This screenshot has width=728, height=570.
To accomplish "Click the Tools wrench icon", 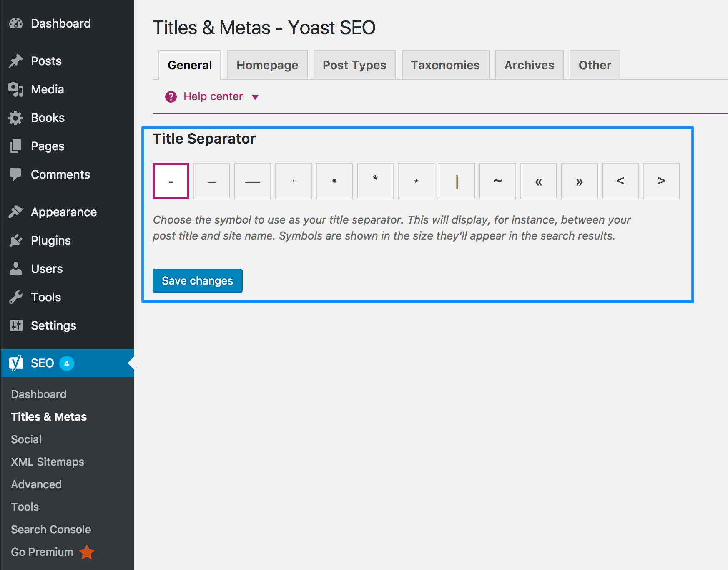I will point(16,297).
